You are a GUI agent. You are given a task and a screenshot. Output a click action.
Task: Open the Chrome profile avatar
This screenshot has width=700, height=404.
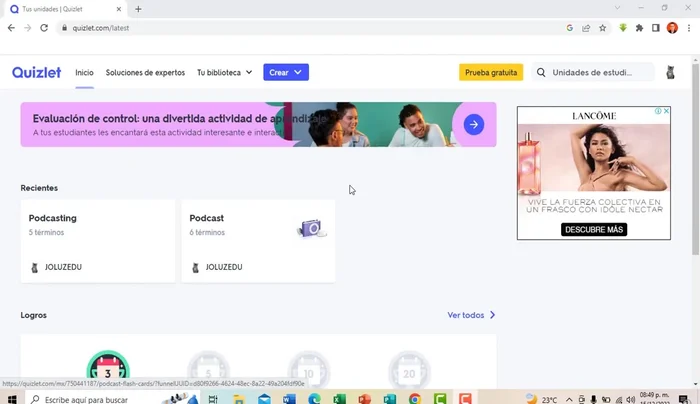pos(672,28)
